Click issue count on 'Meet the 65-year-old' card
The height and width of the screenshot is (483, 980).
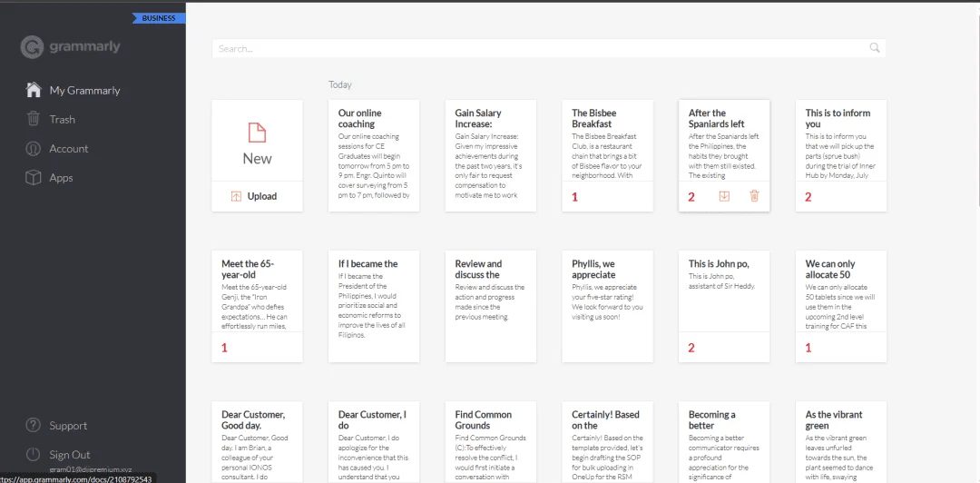tap(224, 348)
